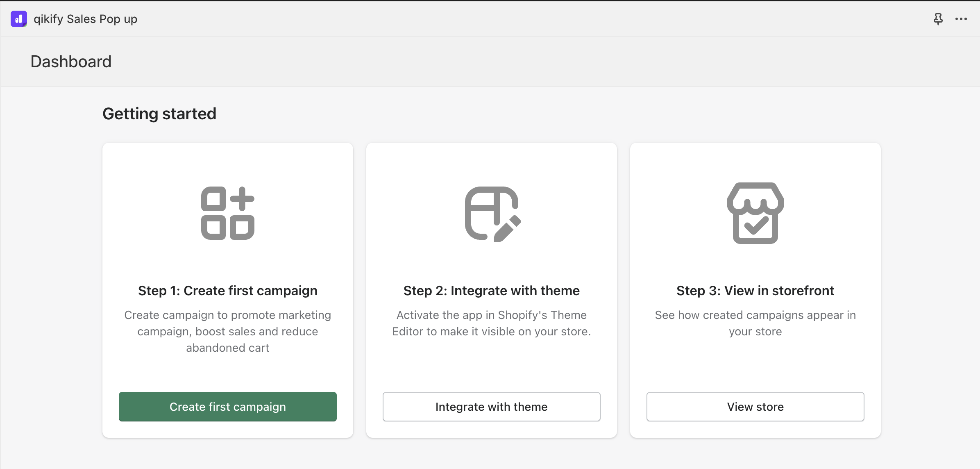This screenshot has height=469, width=980.
Task: Click the storefront checkmark icon in Step 3
Action: 755,213
